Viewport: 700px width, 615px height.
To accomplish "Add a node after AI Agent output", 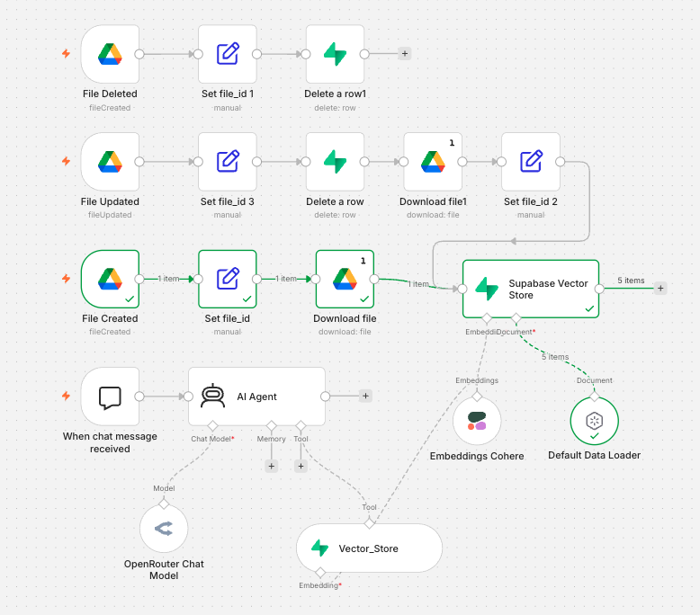I will tap(365, 396).
